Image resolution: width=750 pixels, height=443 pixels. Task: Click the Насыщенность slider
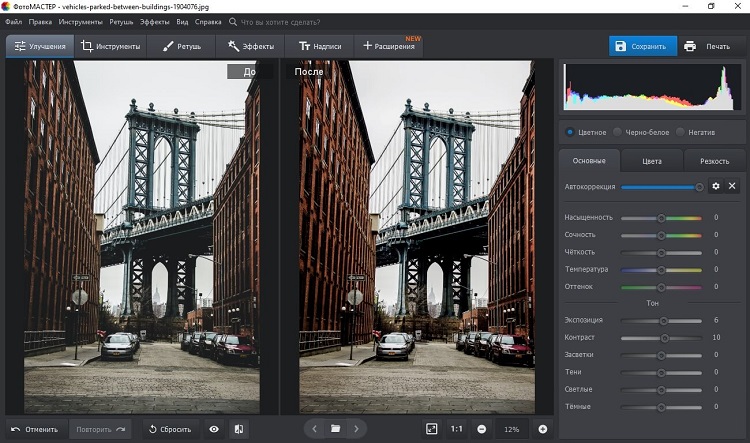point(660,218)
